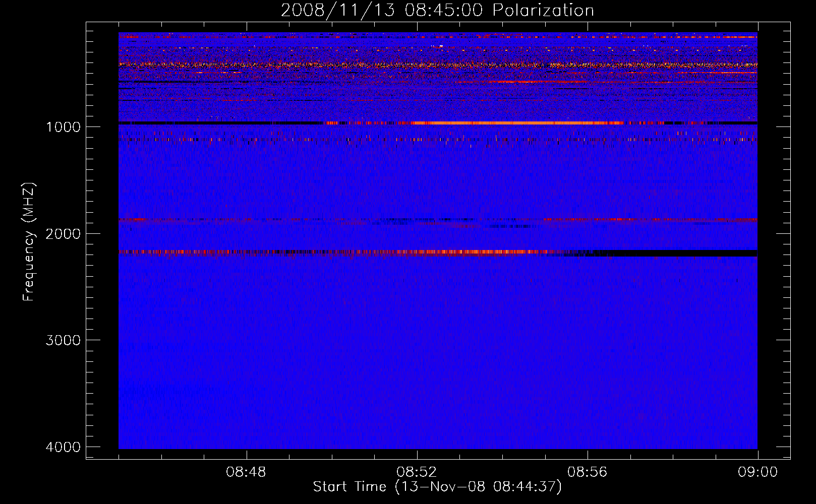Click the 08:52 time tick label
Screen dimensions: 816x504
coord(417,472)
